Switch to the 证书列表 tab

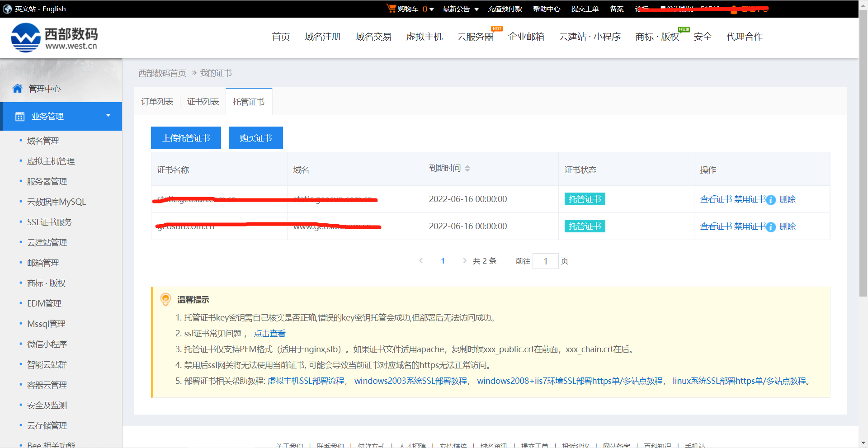202,101
